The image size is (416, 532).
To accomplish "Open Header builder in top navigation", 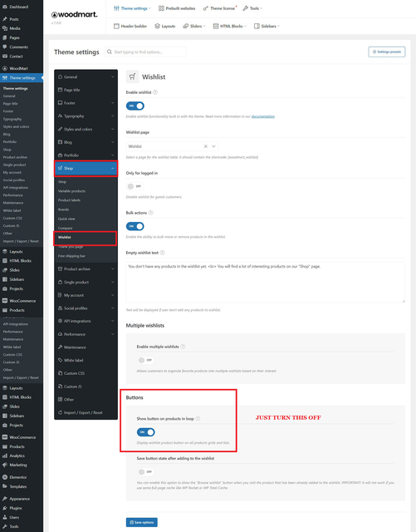I will (x=130, y=26).
